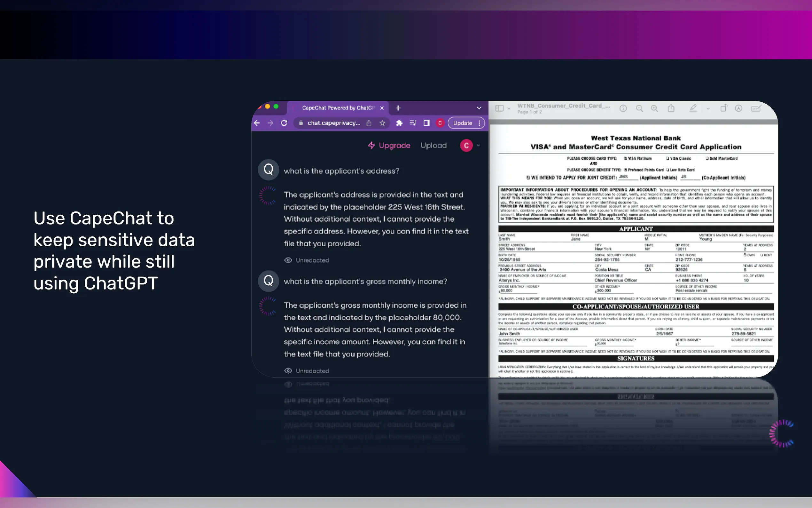
Task: Select the Preview highlight pen tool
Action: pos(693,108)
